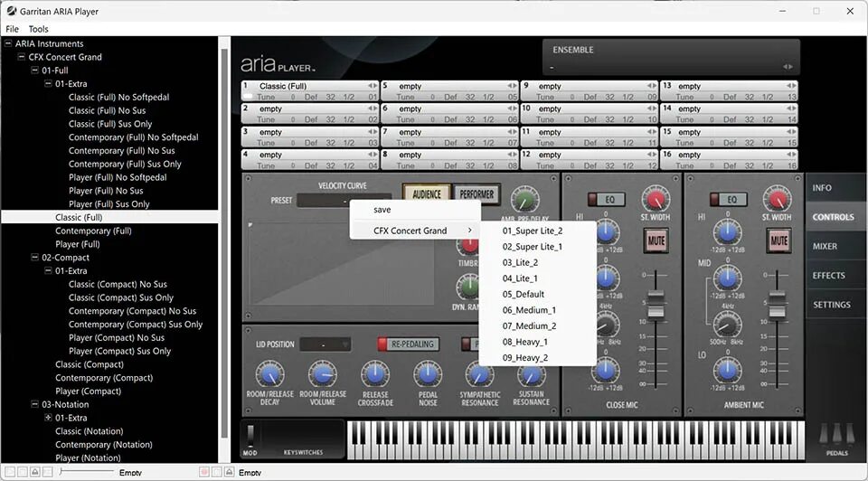
Task: Click the MOD wheel control
Action: (x=250, y=436)
